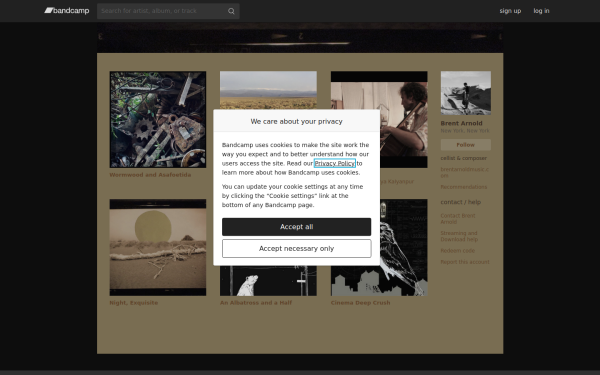600x375 pixels.
Task: Click Brent Arnold's profile photo
Action: [466, 93]
